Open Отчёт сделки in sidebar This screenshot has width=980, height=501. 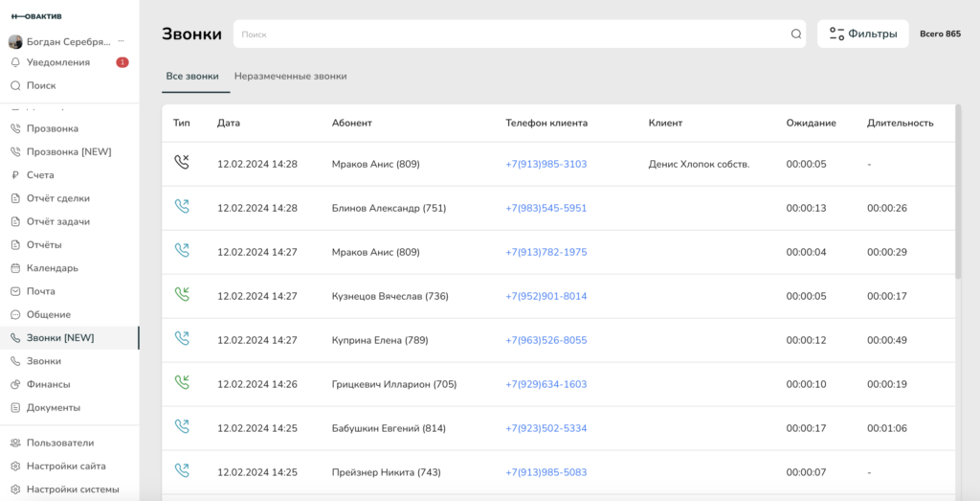click(58, 198)
